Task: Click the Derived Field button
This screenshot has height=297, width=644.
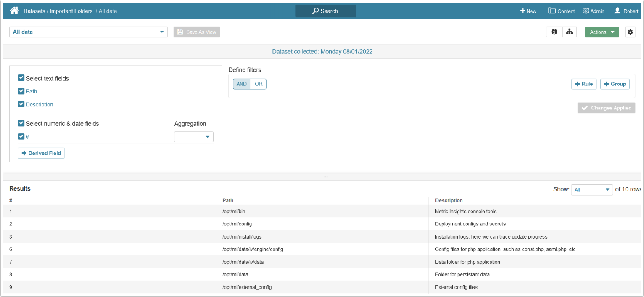Action: [41, 153]
